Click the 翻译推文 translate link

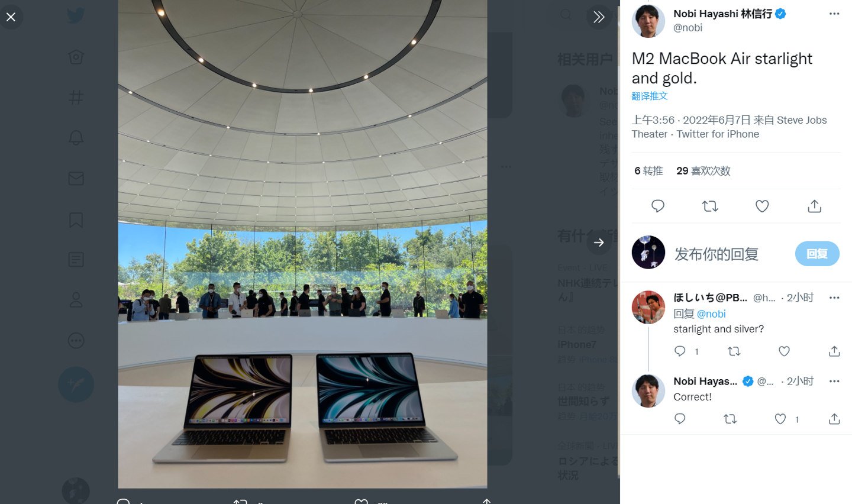[x=650, y=96]
